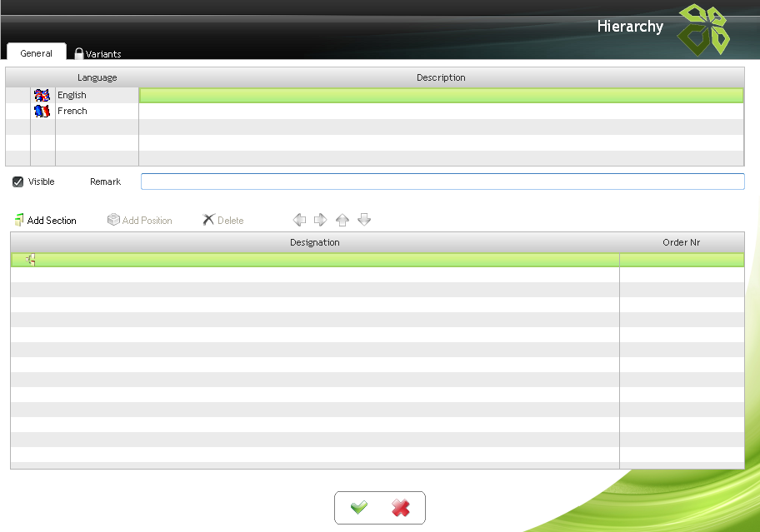This screenshot has width=760, height=532.
Task: Click the English flag icon
Action: (x=42, y=96)
